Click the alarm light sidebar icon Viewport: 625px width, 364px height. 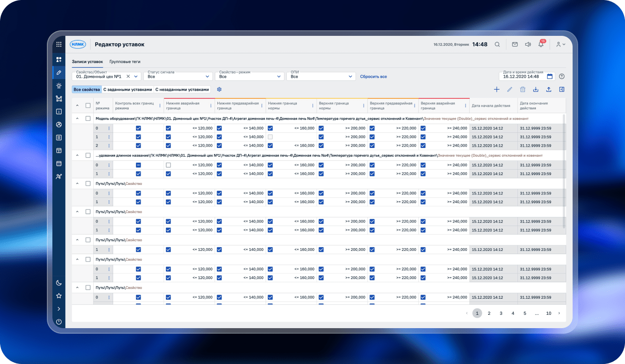(59, 85)
